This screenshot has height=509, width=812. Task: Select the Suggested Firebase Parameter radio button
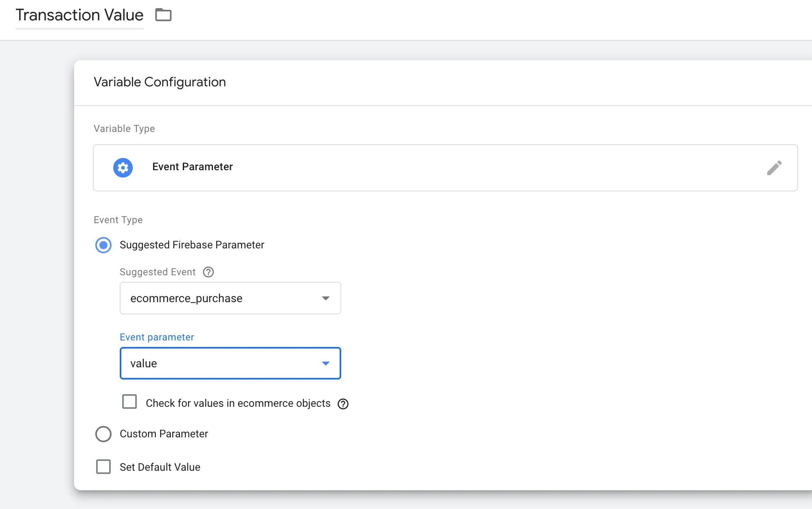103,245
